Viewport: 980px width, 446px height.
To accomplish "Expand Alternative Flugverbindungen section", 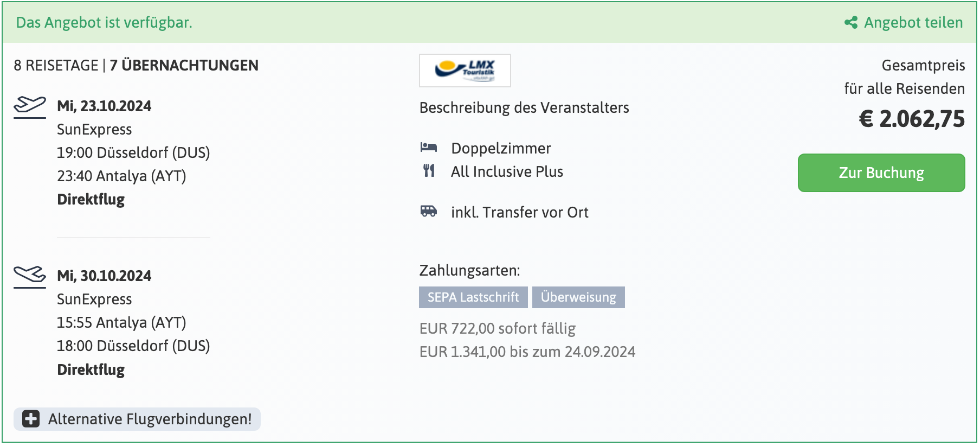I will click(x=150, y=419).
